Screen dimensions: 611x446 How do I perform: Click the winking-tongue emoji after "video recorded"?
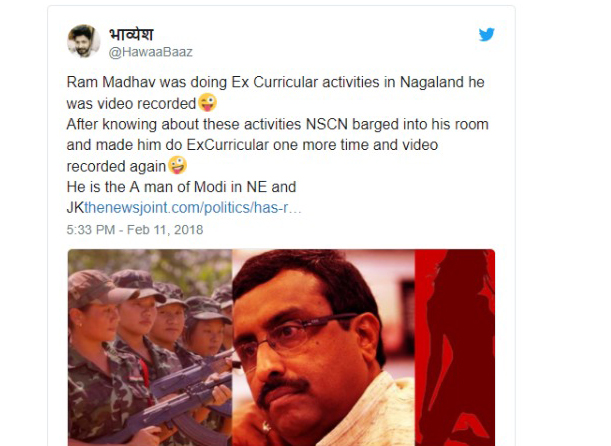(207, 103)
